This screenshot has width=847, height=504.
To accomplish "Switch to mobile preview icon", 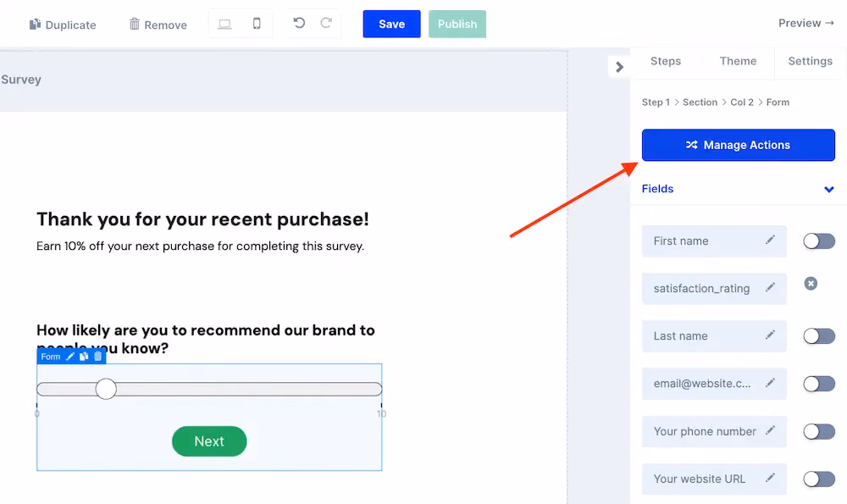I will tap(257, 23).
